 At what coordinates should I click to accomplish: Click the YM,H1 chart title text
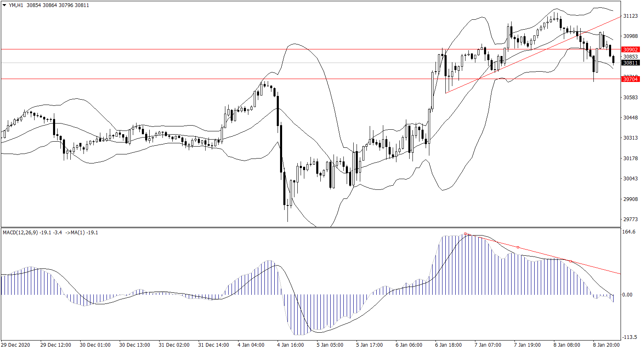(16, 5)
